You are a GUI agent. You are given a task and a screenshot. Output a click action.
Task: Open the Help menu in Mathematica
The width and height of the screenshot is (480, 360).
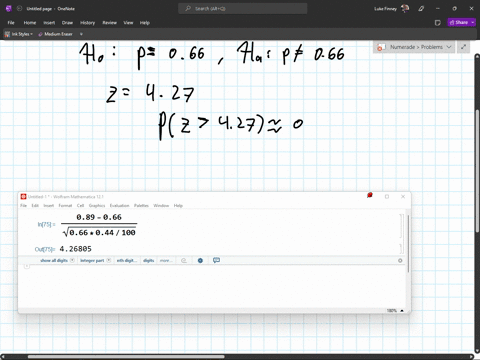pos(178,206)
